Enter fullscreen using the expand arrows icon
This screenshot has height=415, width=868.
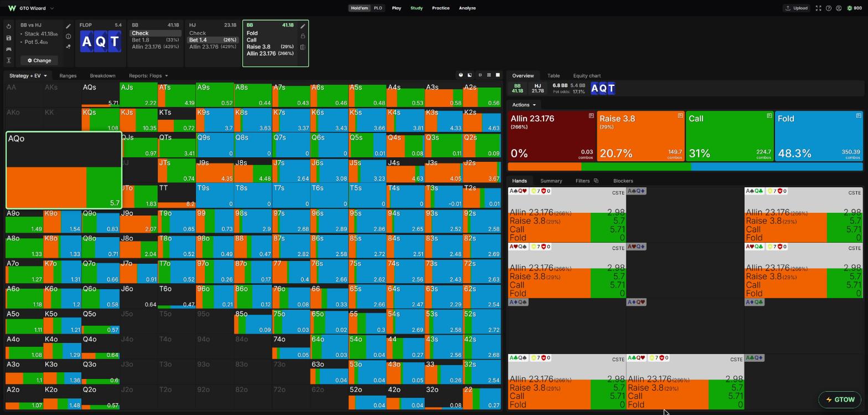[x=818, y=8]
